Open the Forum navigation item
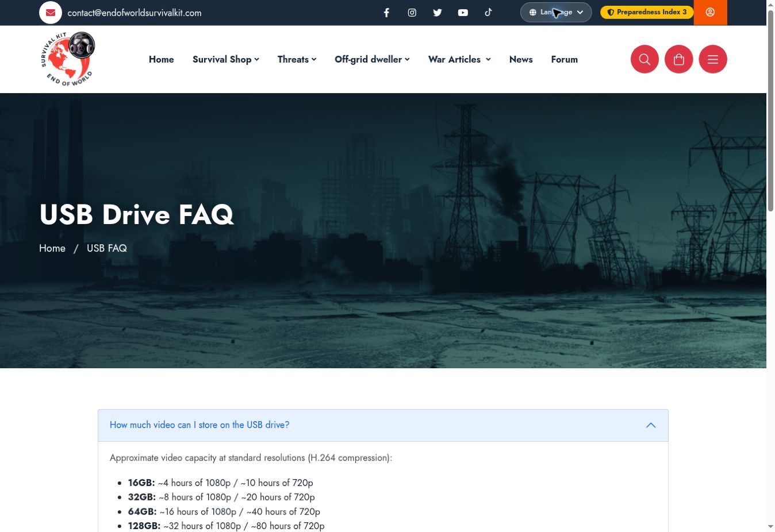Viewport: 775px width, 532px height. (x=565, y=59)
